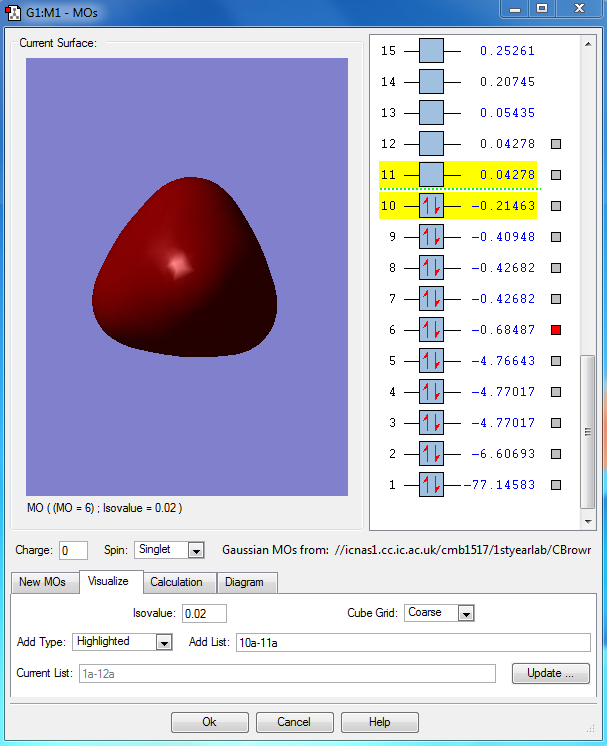Select the occupied orbital box for MO 6
This screenshot has height=746, width=607.
click(431, 330)
